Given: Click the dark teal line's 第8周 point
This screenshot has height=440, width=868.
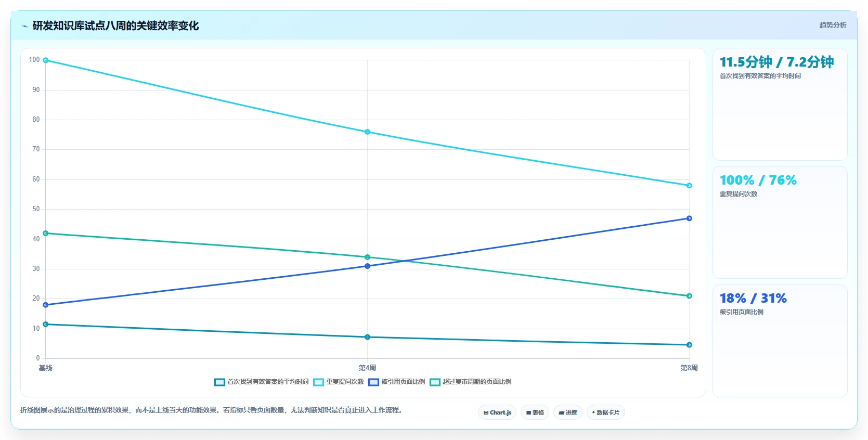Looking at the screenshot, I should (x=689, y=345).
